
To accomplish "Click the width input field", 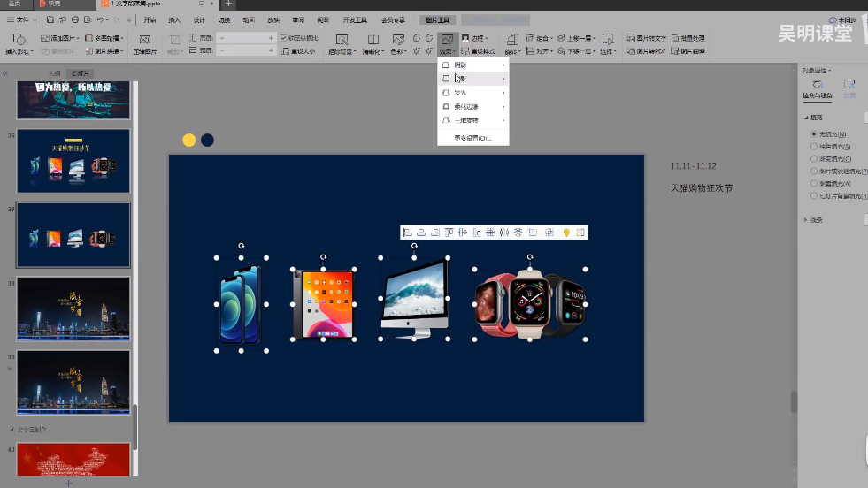I will pyautogui.click(x=246, y=51).
